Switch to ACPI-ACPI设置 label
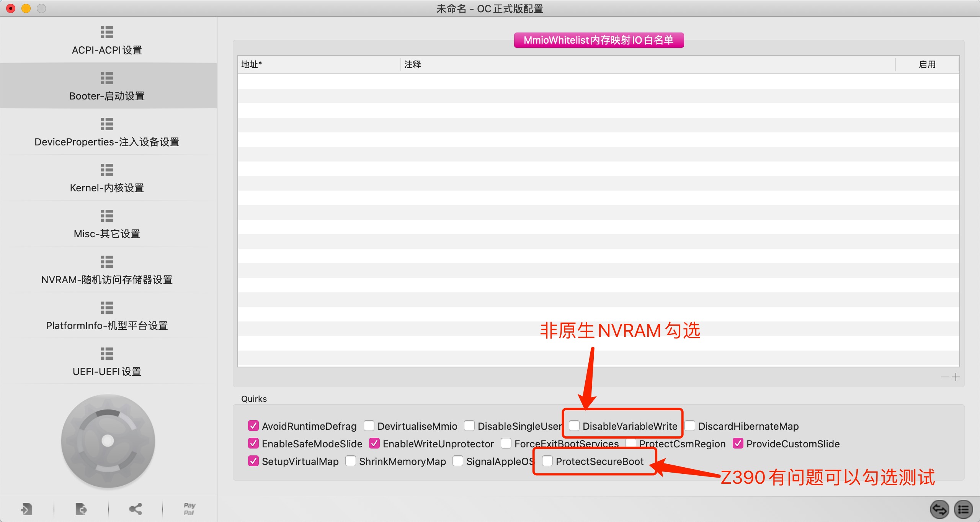Viewport: 980px width, 522px height. (x=107, y=50)
